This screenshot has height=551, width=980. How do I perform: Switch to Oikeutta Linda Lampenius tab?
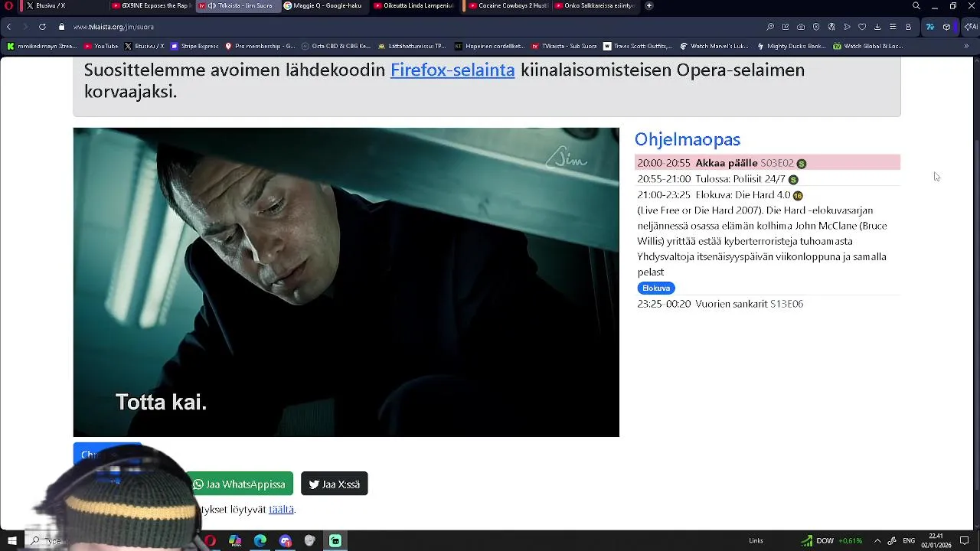click(x=415, y=6)
